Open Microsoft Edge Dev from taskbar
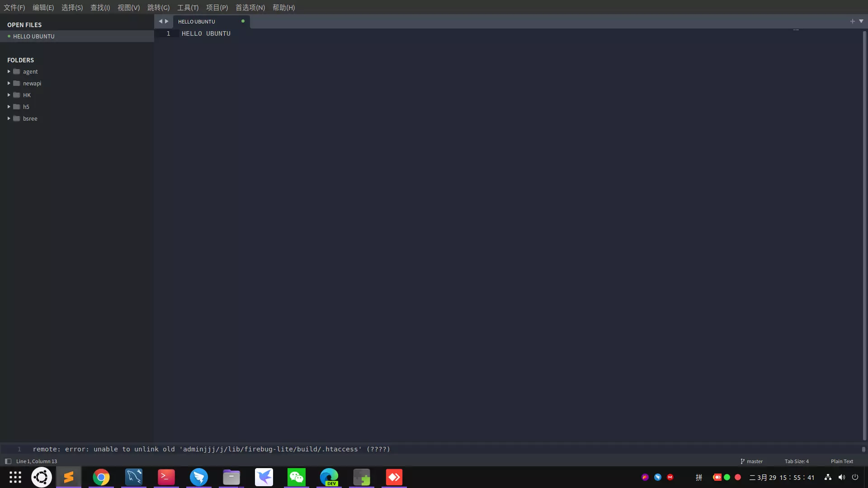Screen dimensions: 868x488 click(x=329, y=477)
